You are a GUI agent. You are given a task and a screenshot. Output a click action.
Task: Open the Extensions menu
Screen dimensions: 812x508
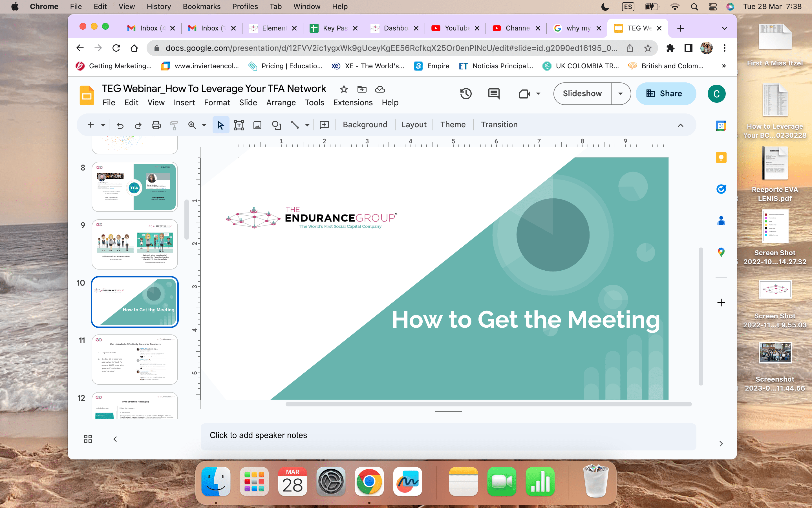click(x=353, y=102)
